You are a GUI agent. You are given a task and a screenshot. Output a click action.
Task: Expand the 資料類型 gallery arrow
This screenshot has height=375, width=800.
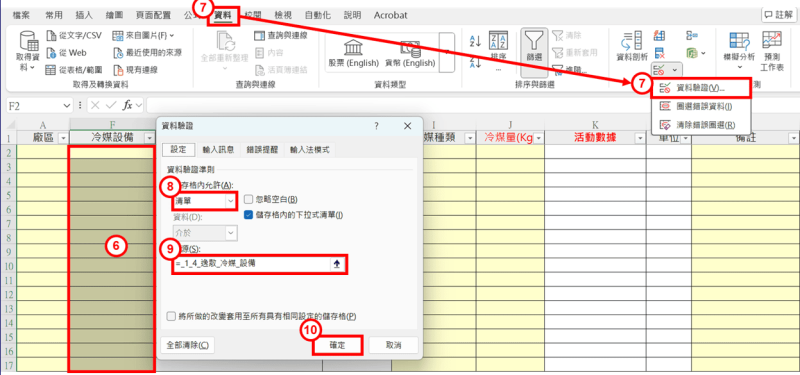[x=447, y=53]
